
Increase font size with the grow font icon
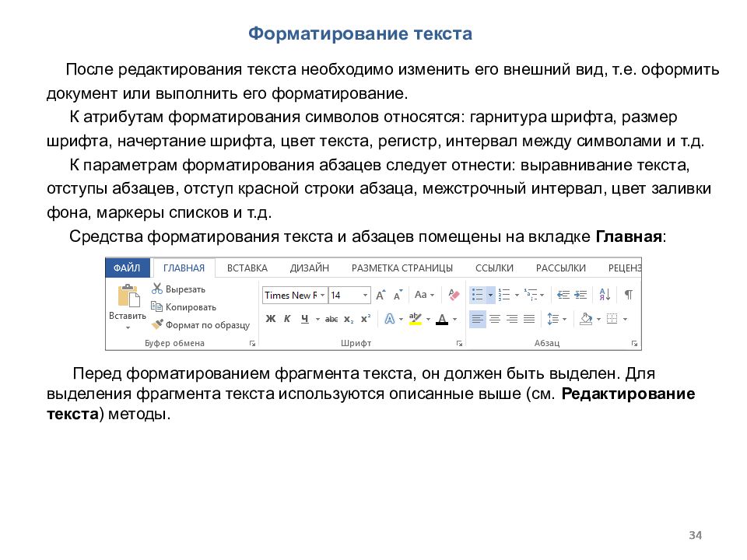[381, 296]
